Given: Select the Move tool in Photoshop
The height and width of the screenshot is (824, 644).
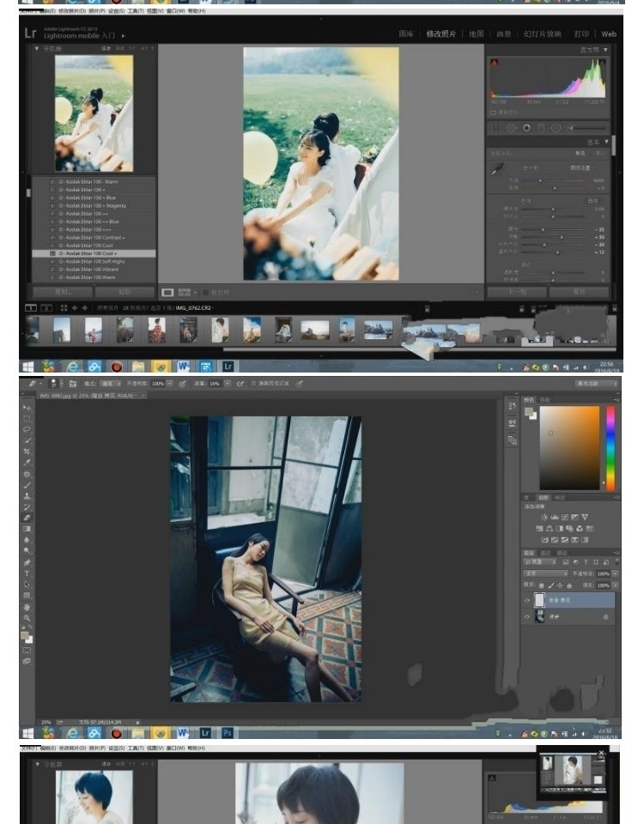Looking at the screenshot, I should (x=27, y=407).
